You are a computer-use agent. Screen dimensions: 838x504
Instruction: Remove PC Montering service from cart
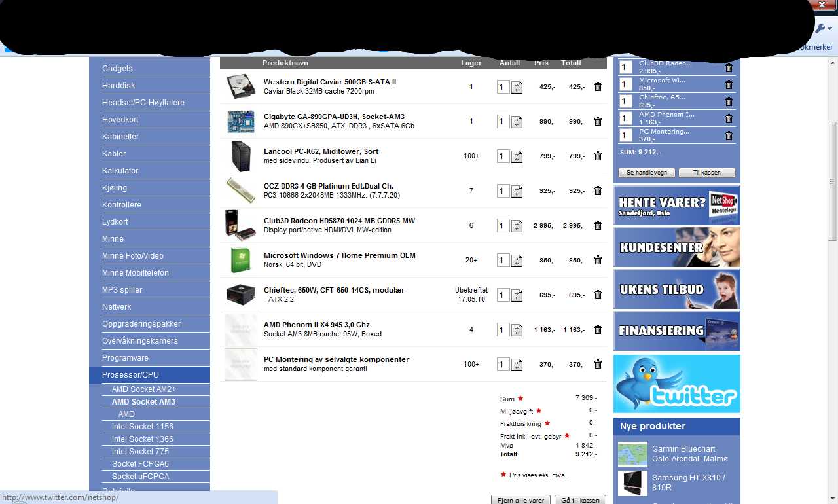tap(598, 364)
